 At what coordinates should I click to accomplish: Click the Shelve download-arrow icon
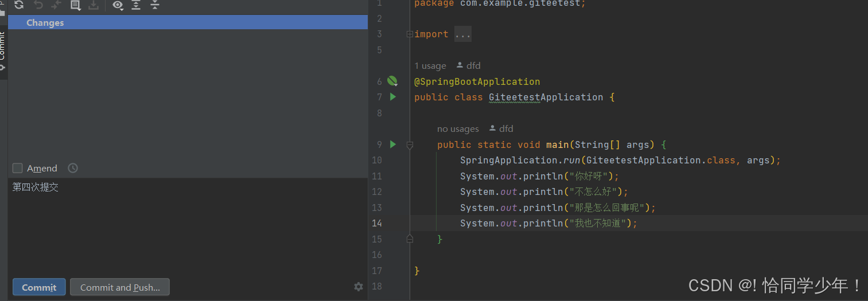point(94,5)
